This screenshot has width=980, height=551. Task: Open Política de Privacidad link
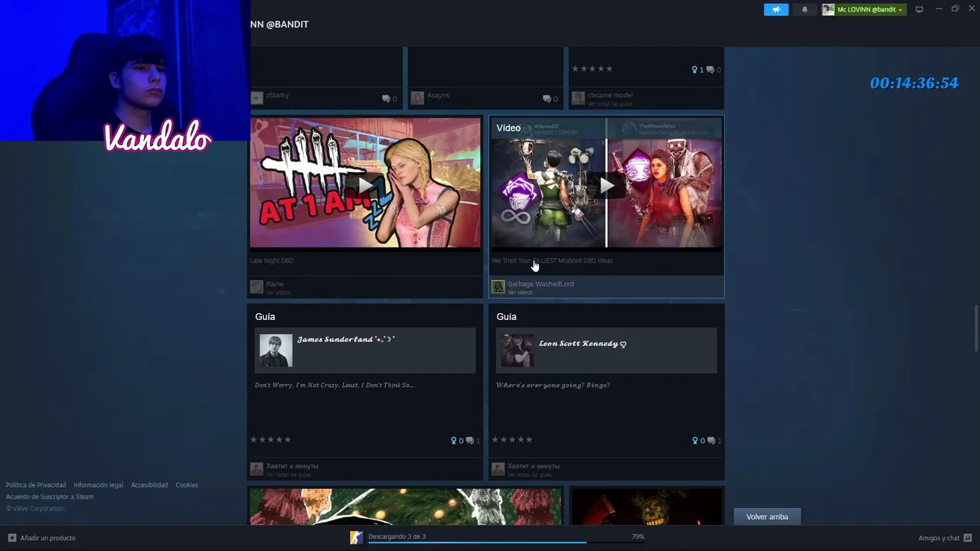36,485
